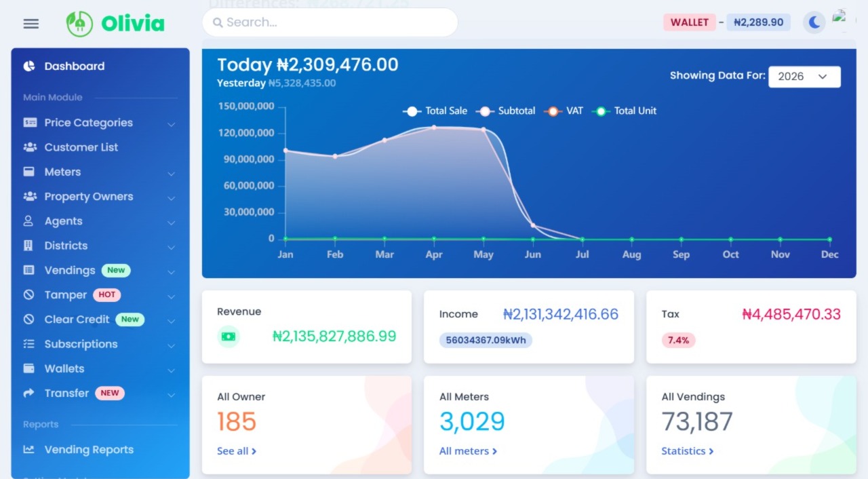Expand the Tamper submenu chevron
The height and width of the screenshot is (479, 868).
pos(171,296)
